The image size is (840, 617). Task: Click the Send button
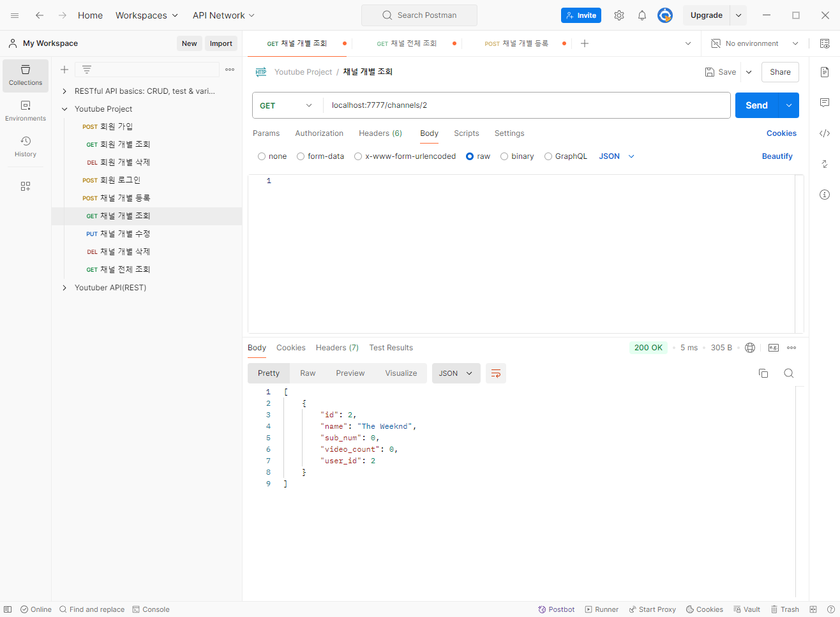point(757,105)
